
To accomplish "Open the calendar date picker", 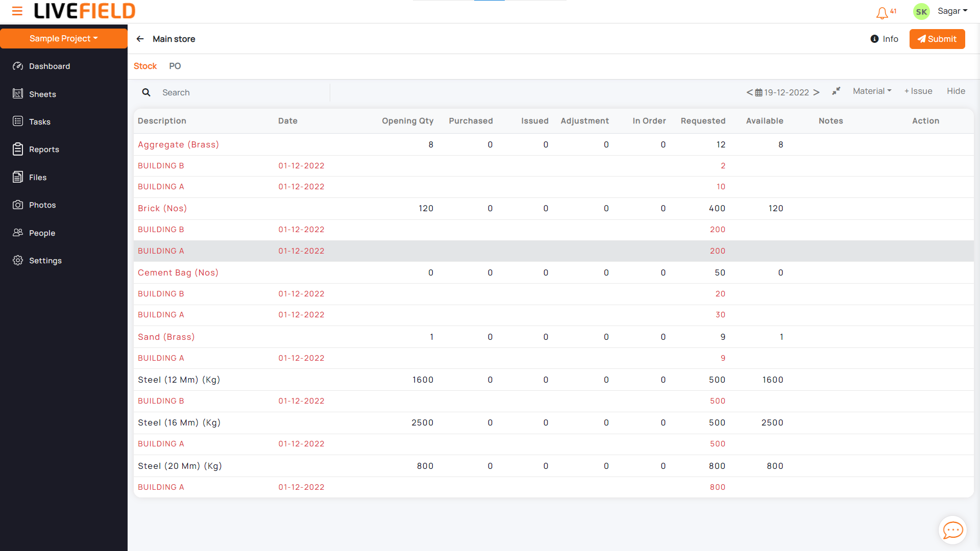I will click(x=759, y=92).
